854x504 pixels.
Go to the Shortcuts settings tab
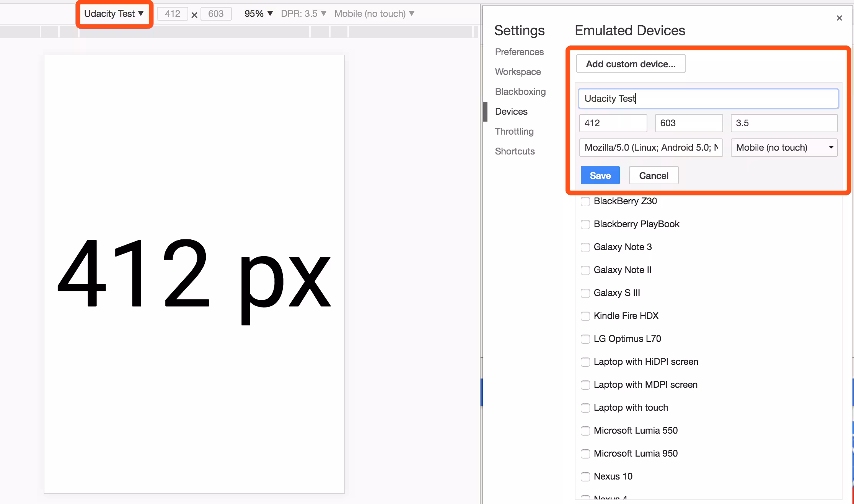(515, 151)
